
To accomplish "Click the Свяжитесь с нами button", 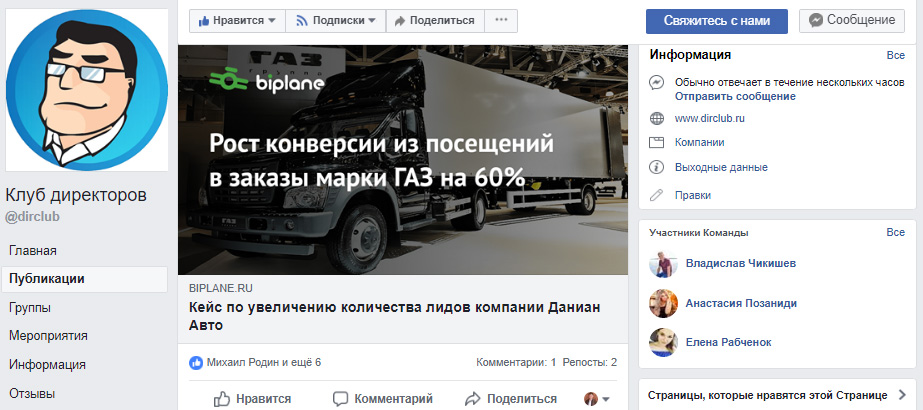I will click(x=717, y=21).
